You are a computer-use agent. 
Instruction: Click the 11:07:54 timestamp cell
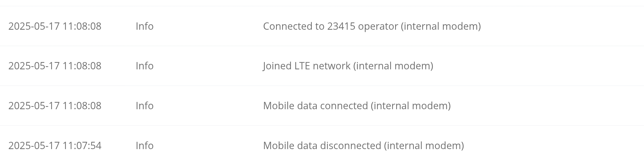click(55, 145)
